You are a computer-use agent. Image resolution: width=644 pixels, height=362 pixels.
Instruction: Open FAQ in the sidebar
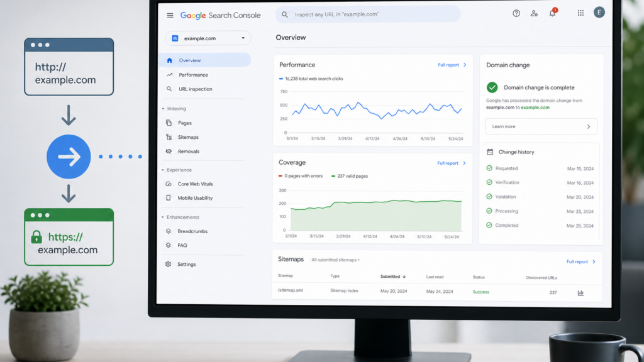182,246
